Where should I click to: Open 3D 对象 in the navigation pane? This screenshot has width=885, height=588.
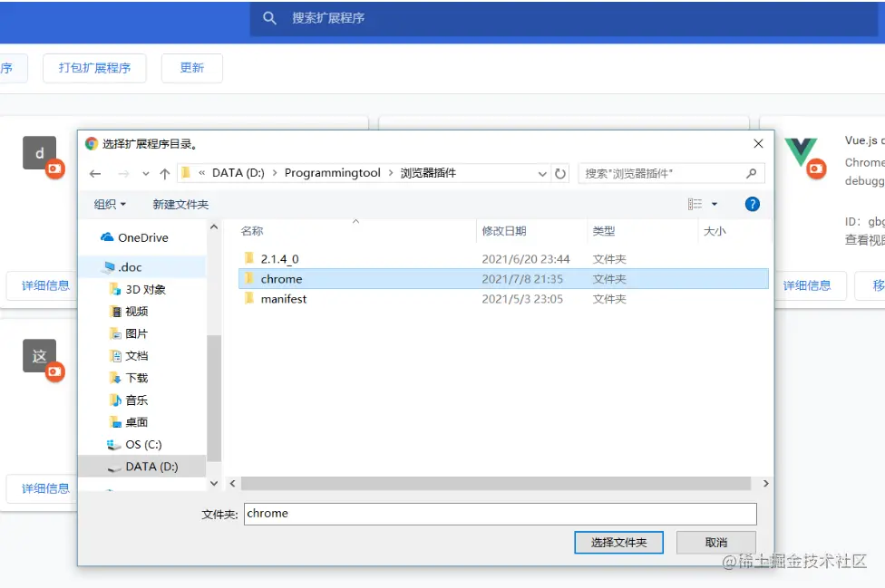point(146,289)
